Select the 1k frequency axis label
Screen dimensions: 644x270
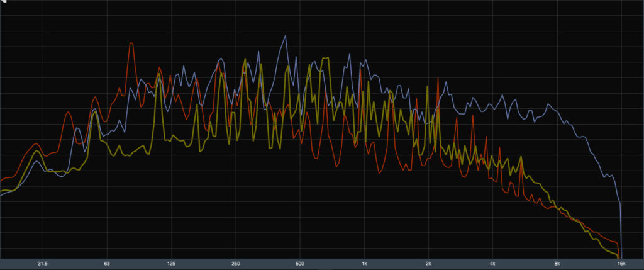365,264
